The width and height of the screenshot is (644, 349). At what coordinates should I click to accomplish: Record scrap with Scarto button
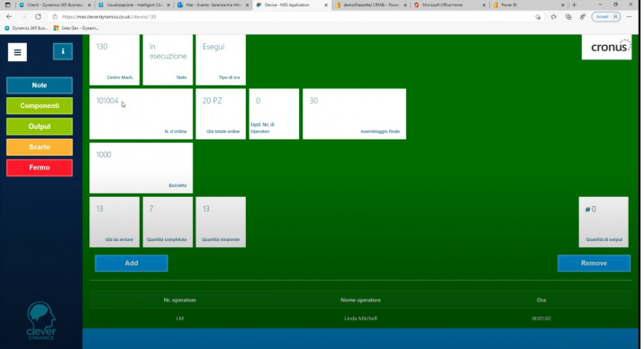40,147
